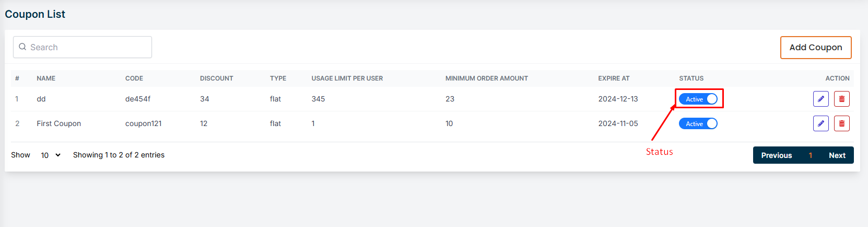
Task: Go to the Next page
Action: (837, 155)
